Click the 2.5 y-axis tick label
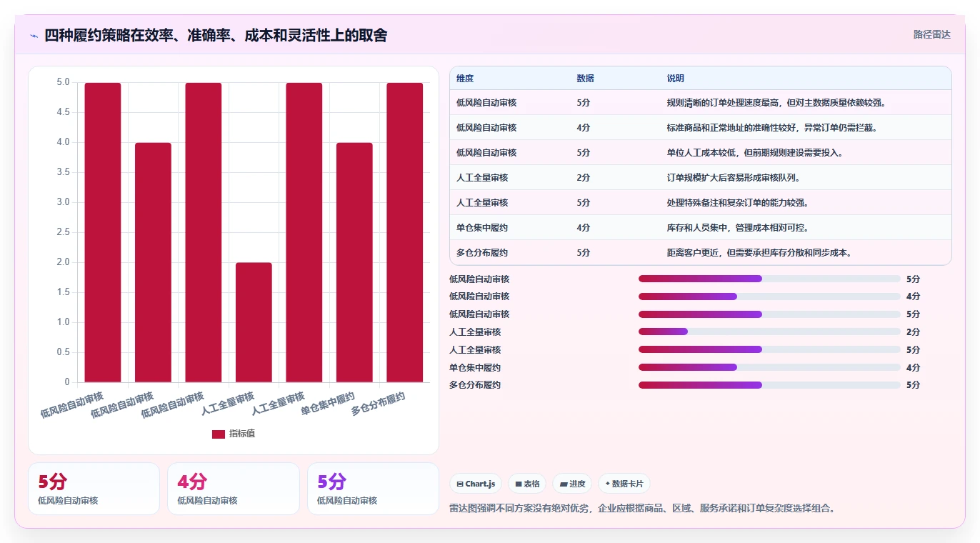Viewport: 980px width, 543px height. tap(63, 232)
